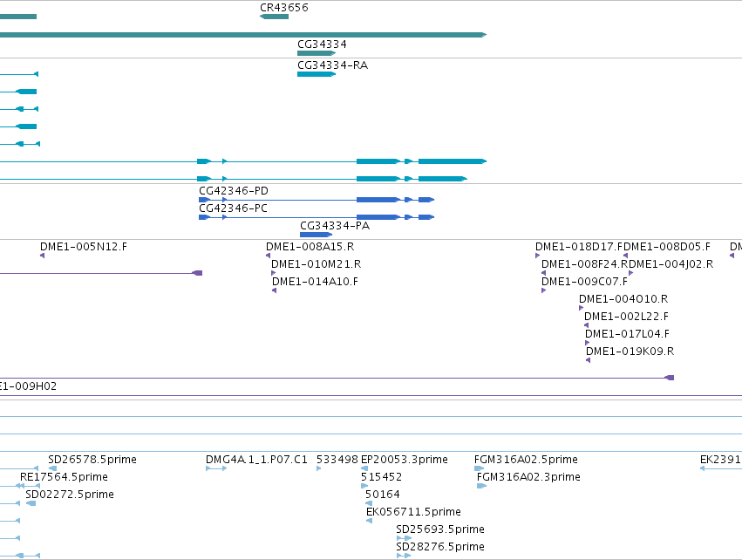Select the 533498 feature
This screenshot has width=742, height=560.
[319, 468]
